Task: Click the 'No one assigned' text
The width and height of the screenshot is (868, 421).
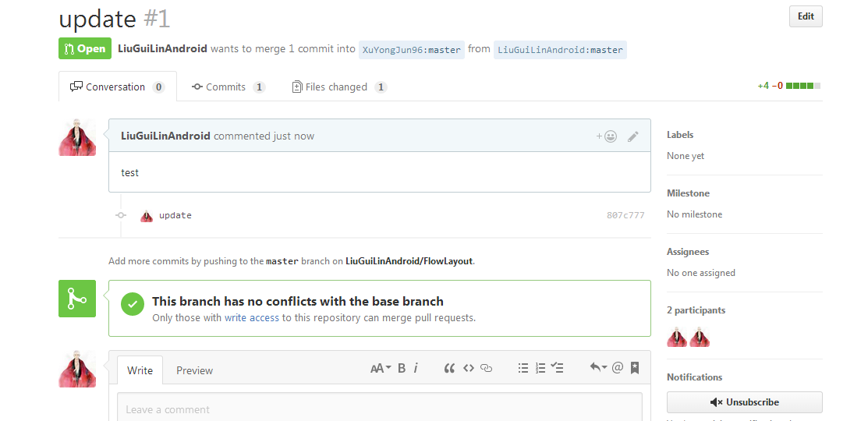Action: [x=701, y=273]
